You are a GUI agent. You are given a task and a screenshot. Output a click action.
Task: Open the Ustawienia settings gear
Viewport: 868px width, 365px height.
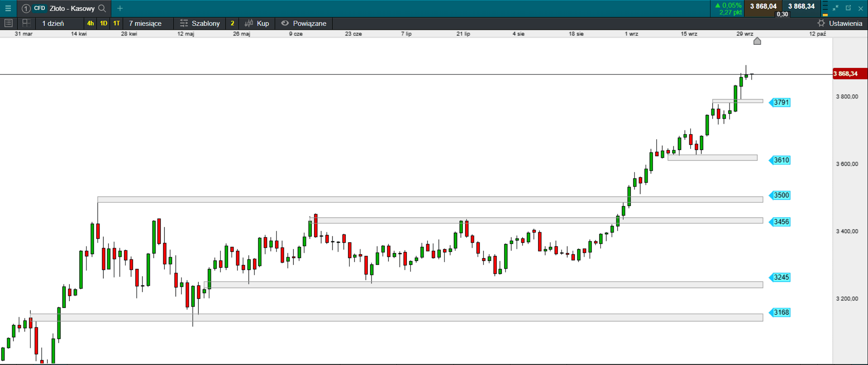[821, 23]
